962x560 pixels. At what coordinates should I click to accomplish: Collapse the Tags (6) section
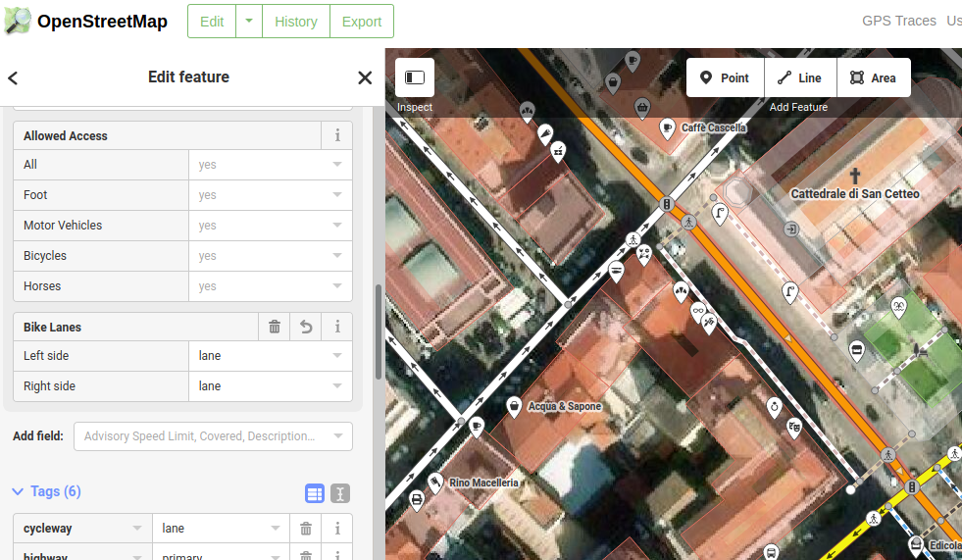point(47,491)
